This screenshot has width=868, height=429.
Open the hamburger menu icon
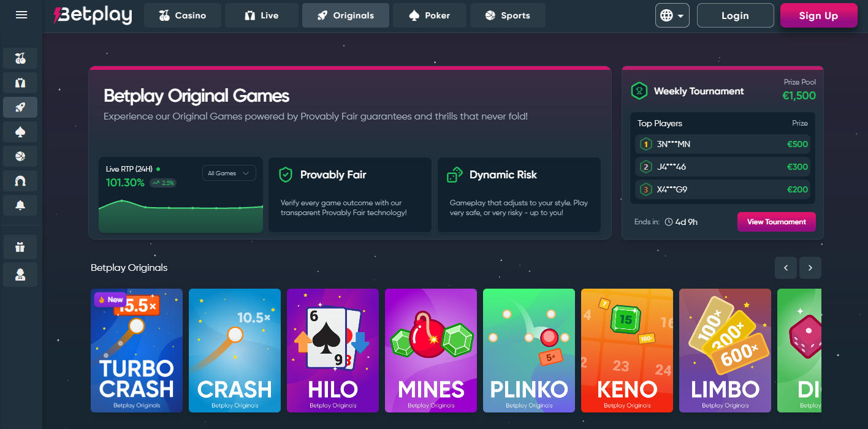pyautogui.click(x=21, y=15)
